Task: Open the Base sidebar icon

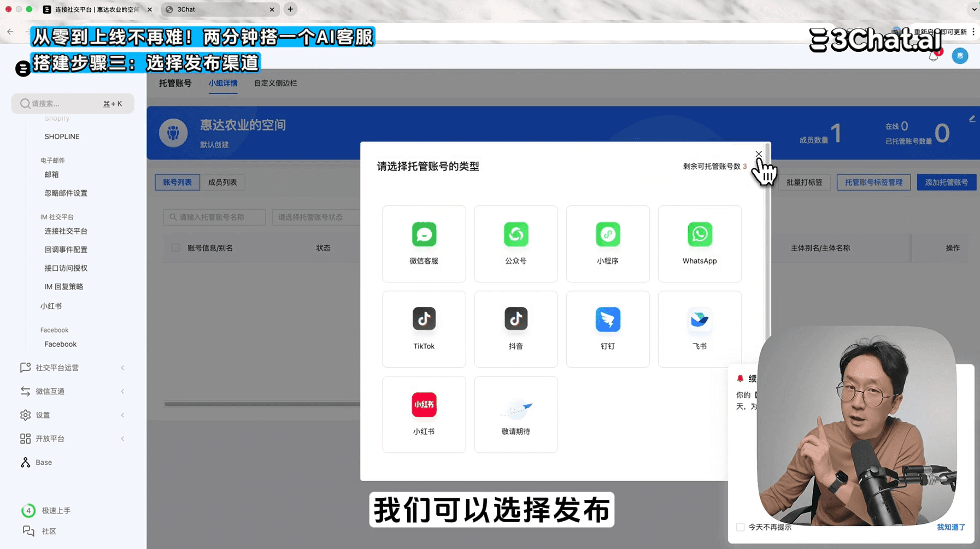Action: [25, 462]
